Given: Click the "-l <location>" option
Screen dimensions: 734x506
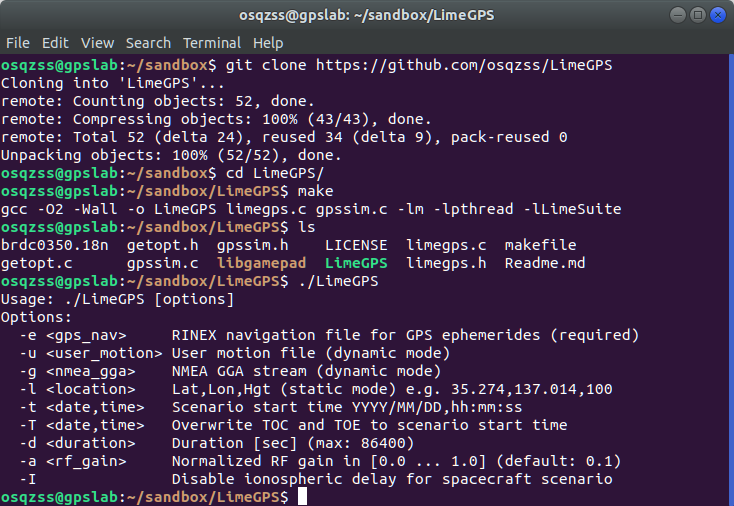Looking at the screenshot, I should [77, 389].
